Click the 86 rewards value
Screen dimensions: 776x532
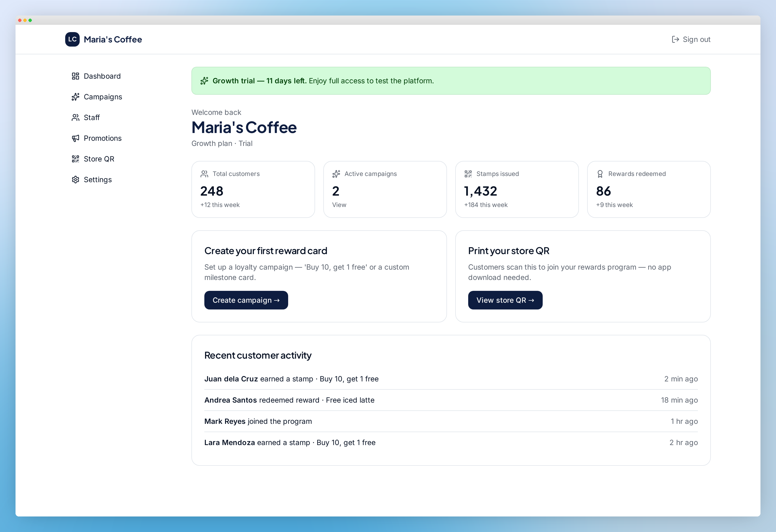pyautogui.click(x=603, y=191)
